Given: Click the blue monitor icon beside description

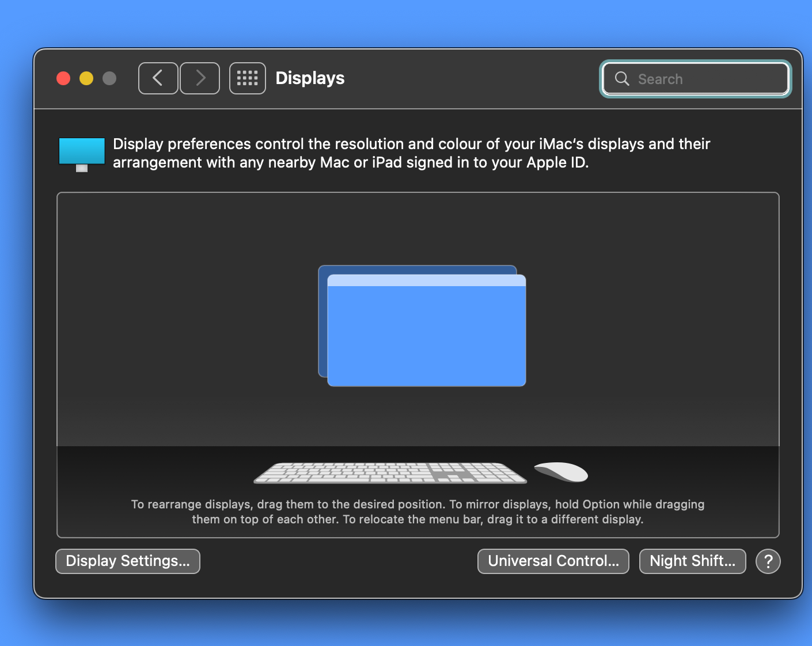Looking at the screenshot, I should click(82, 153).
